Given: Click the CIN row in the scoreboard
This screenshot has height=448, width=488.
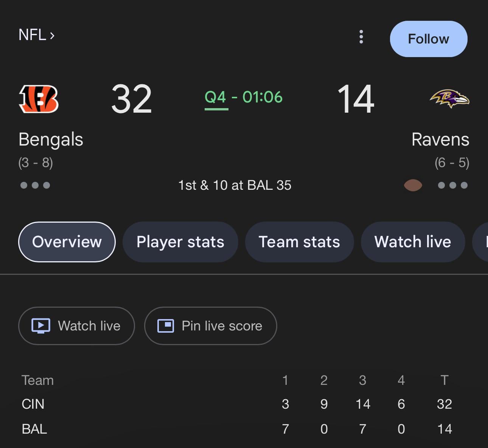Looking at the screenshot, I should click(33, 404).
